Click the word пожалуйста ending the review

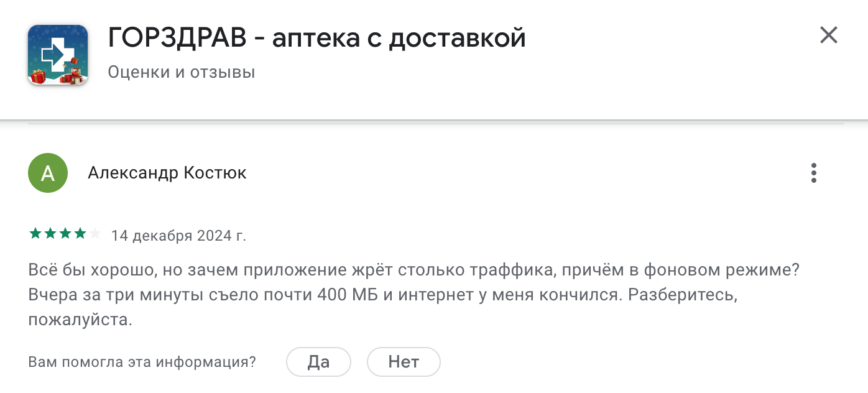click(x=80, y=321)
